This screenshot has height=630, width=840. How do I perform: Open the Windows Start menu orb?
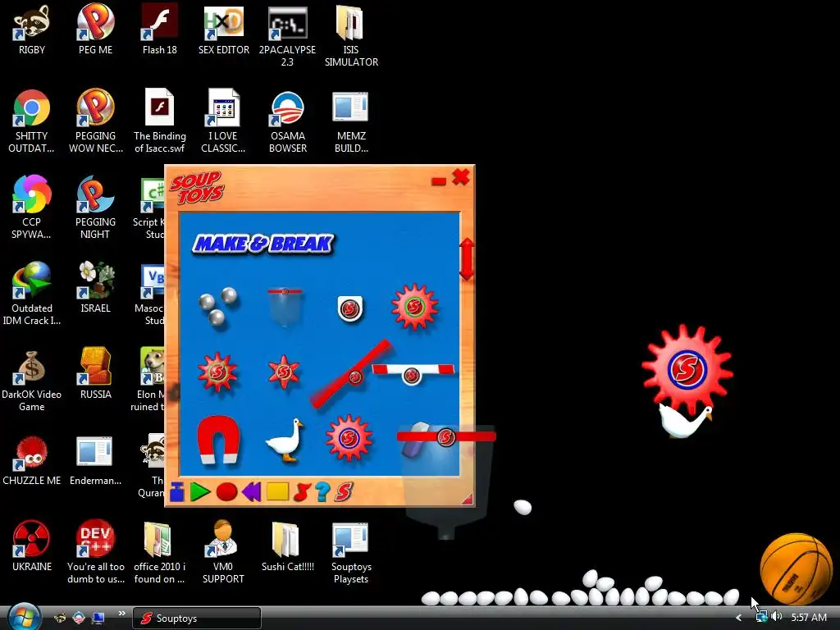click(24, 616)
